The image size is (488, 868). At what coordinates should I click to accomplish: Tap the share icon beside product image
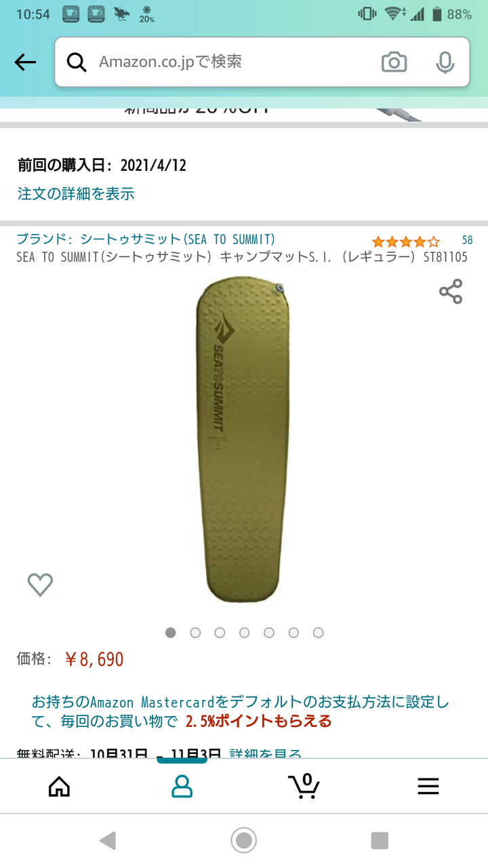pyautogui.click(x=451, y=292)
